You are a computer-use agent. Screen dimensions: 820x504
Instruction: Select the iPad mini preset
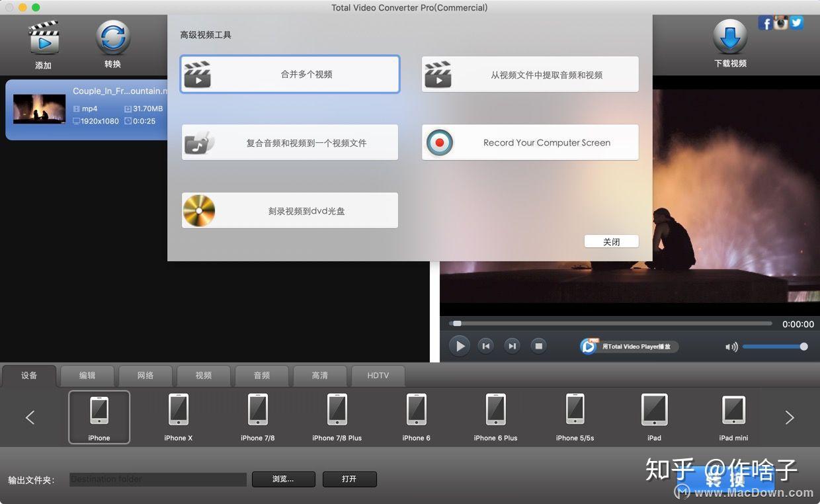[x=734, y=417]
